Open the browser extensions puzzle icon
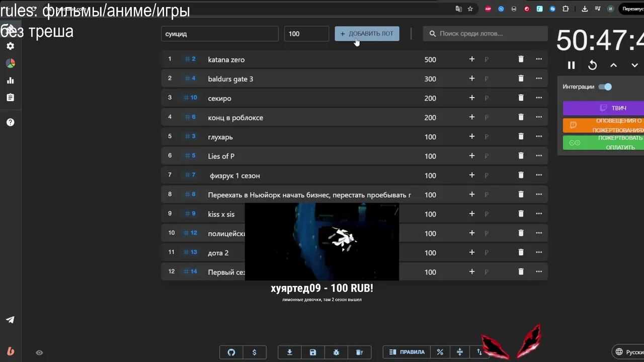This screenshot has width=644, height=362. [x=566, y=9]
